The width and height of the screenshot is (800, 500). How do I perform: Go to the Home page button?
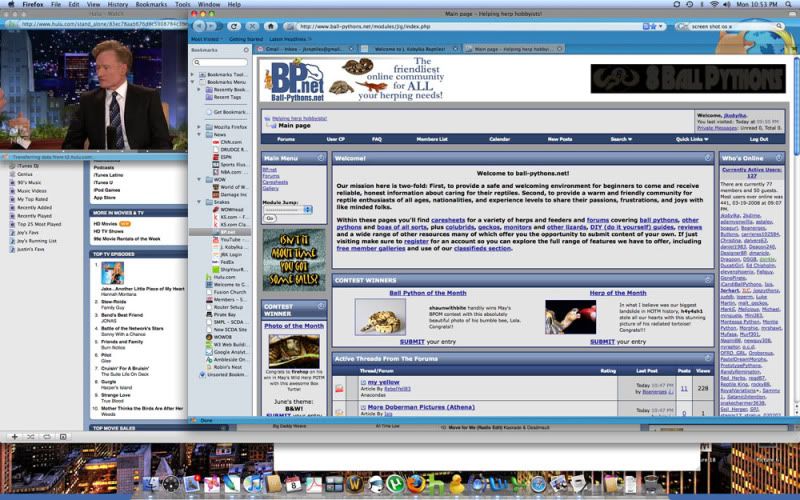270,26
